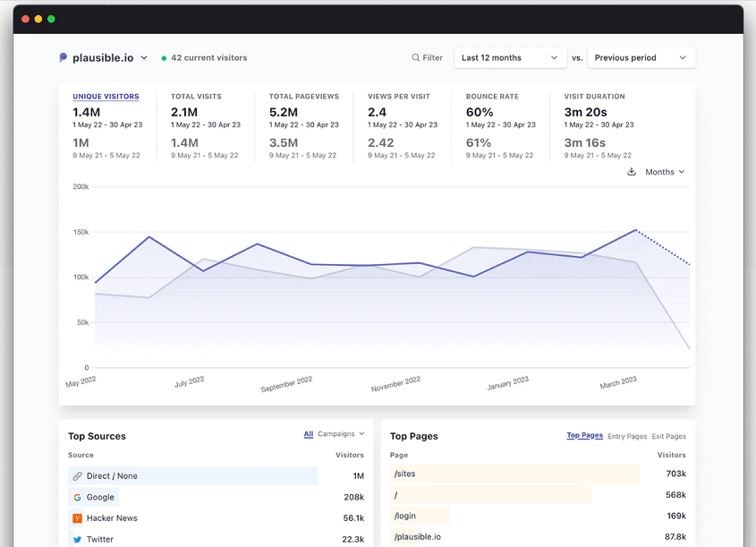
Task: Open the Campaigns selector
Action: [337, 434]
